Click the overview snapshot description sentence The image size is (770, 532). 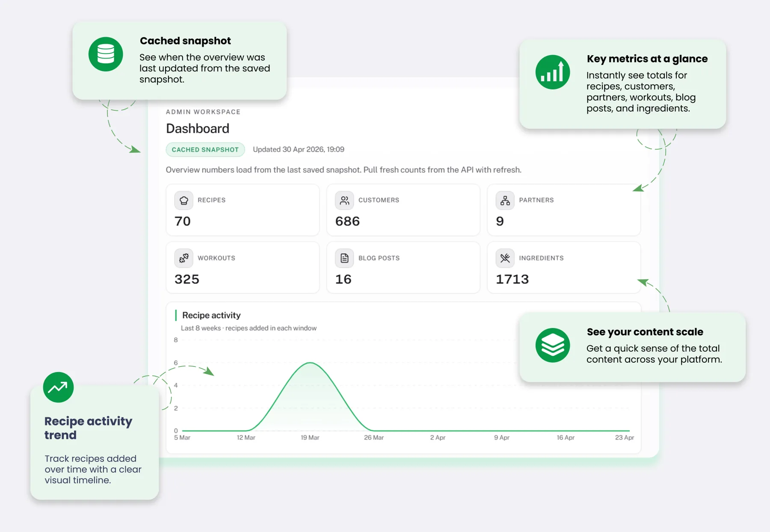pyautogui.click(x=344, y=170)
